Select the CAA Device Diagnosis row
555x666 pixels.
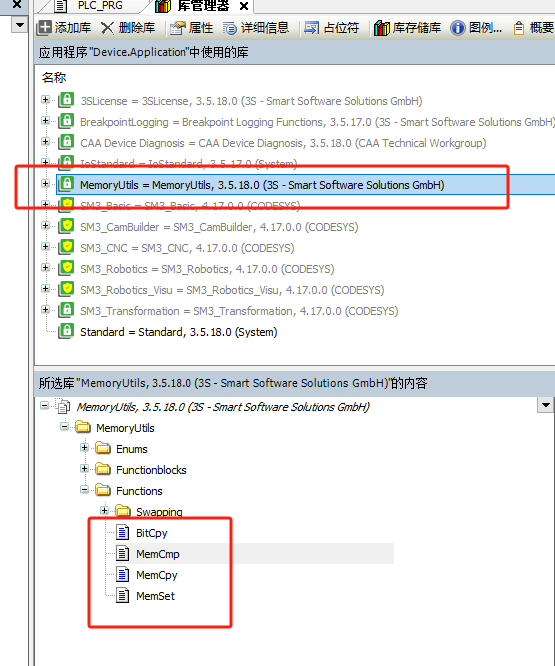click(x=283, y=143)
